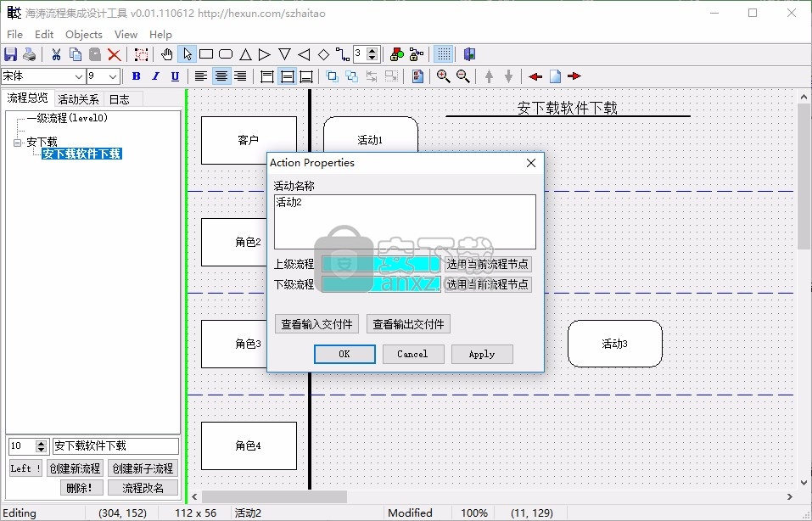
Task: Click the Bring to Front icon
Action: (x=333, y=76)
